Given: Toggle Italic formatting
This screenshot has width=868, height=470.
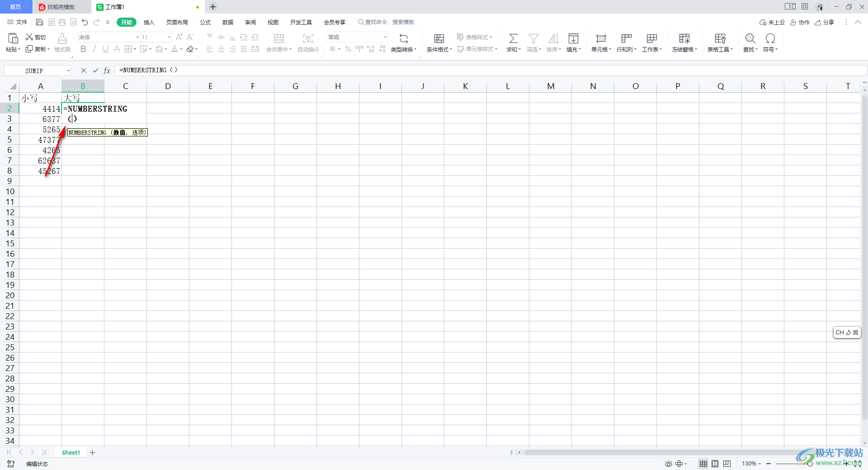Looking at the screenshot, I should coord(94,49).
